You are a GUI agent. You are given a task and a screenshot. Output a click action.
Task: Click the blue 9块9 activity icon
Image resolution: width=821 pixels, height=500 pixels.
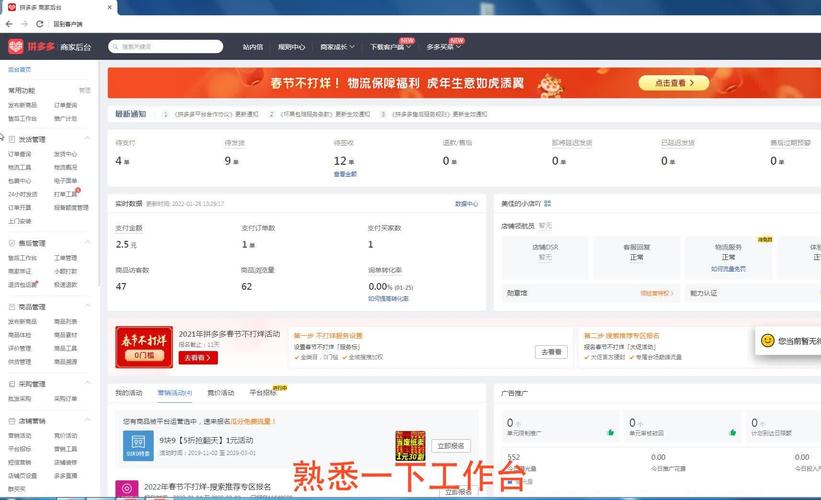point(138,446)
